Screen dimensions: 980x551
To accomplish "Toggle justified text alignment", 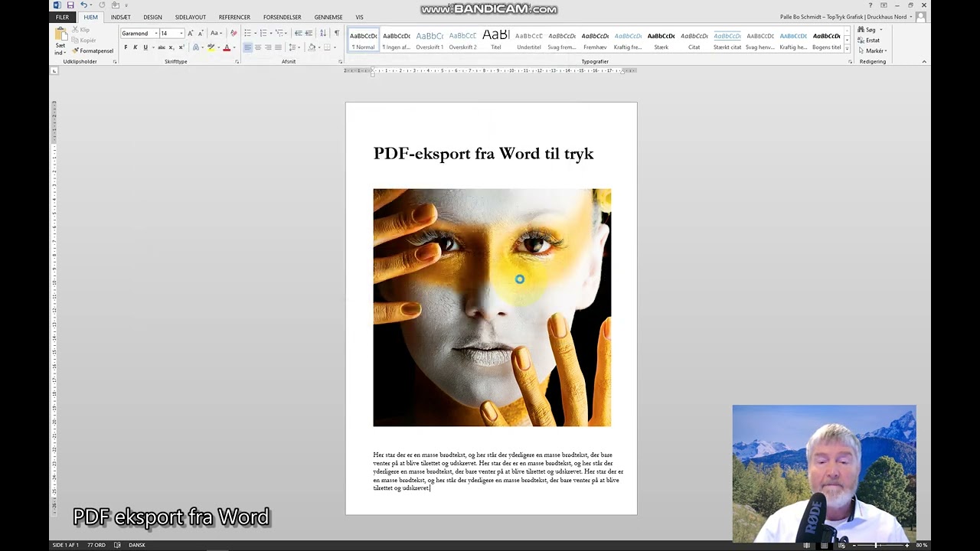I will 278,47.
